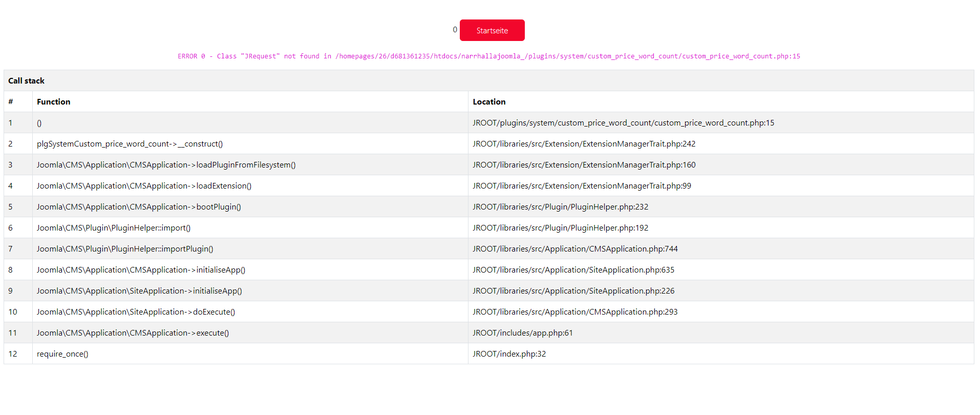Click the CMSApplication->loadExtension() function entry
Image resolution: width=980 pixels, height=415 pixels.
point(144,186)
